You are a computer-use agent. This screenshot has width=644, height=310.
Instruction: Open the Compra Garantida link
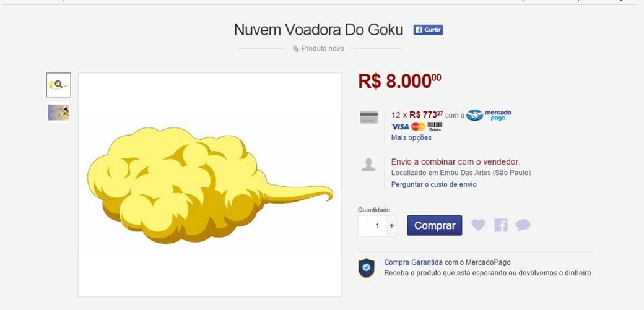(x=413, y=262)
